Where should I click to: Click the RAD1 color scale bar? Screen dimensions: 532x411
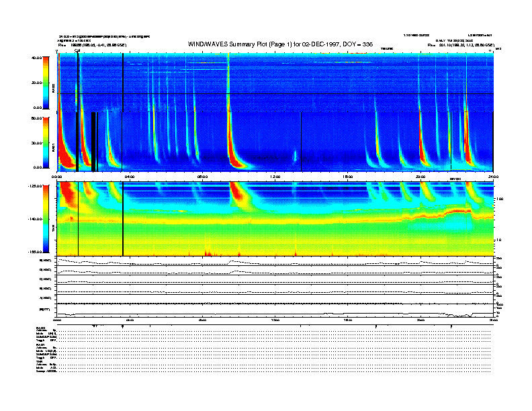pos(46,143)
